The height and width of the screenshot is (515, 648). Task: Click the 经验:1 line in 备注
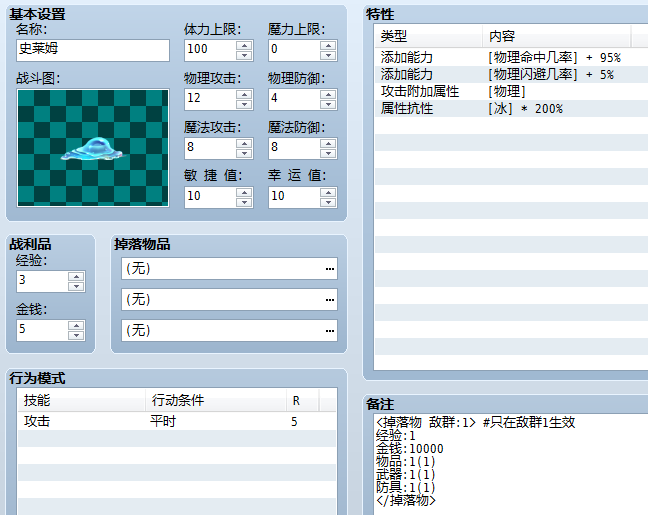396,436
